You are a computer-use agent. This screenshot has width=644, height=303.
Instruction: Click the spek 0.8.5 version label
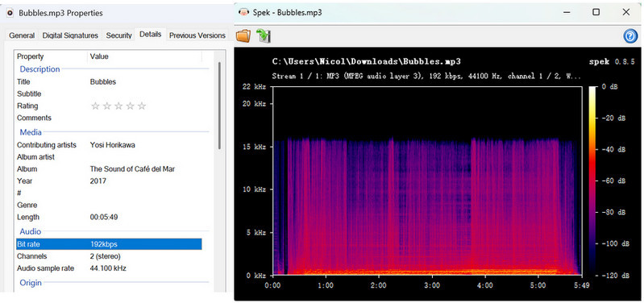(612, 62)
